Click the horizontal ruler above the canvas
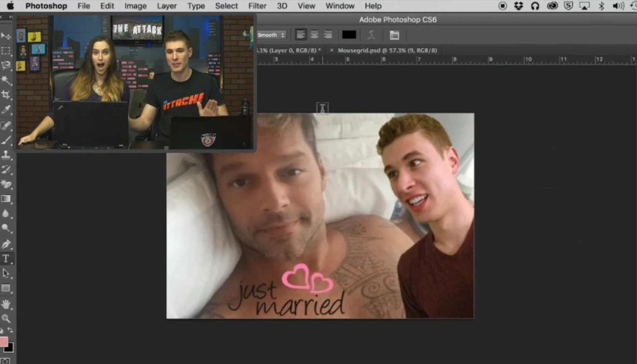This screenshot has width=637, height=364. point(447,60)
